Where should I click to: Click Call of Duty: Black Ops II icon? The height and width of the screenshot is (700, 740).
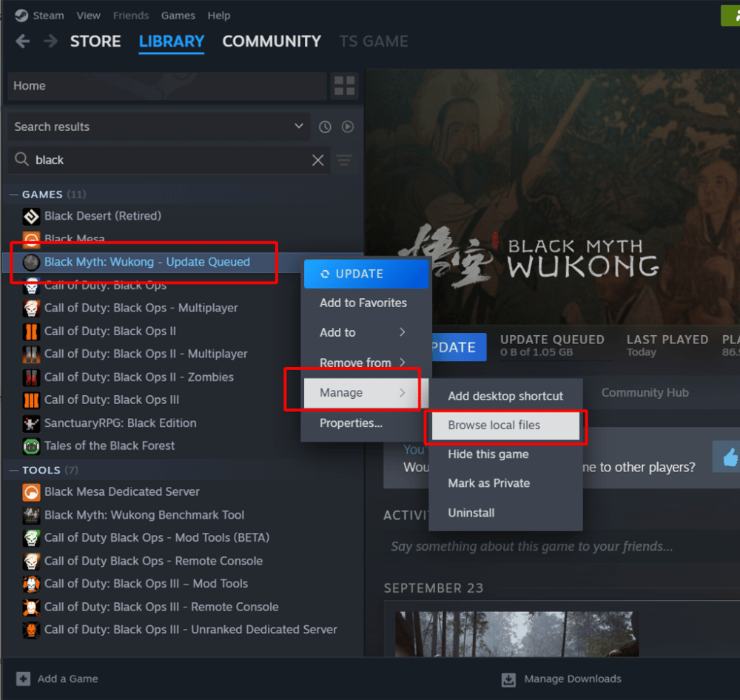click(x=31, y=332)
